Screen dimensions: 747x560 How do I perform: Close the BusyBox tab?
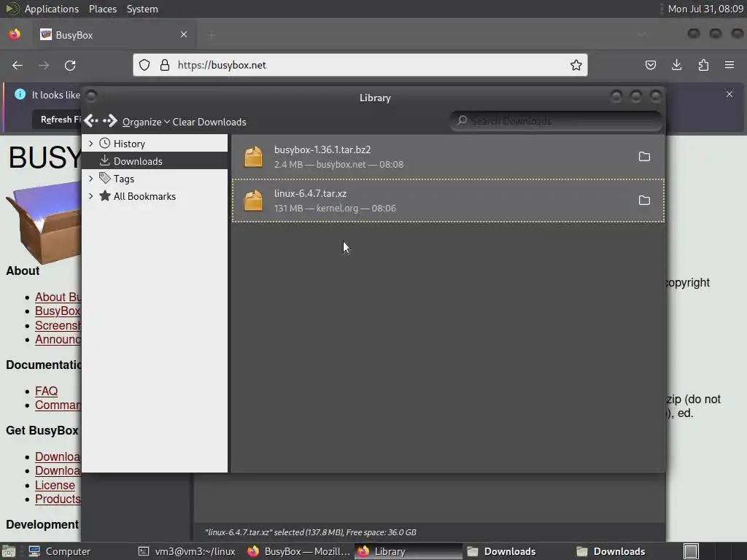tap(184, 34)
